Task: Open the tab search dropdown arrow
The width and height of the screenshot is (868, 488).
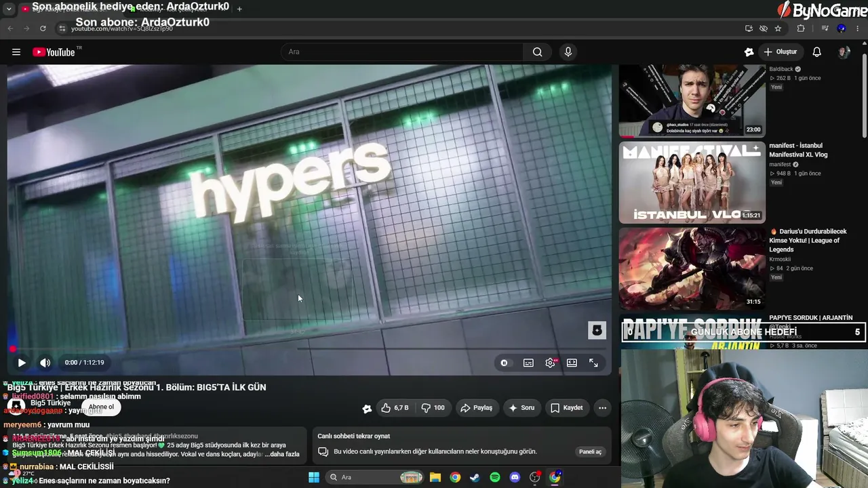Action: click(8, 9)
